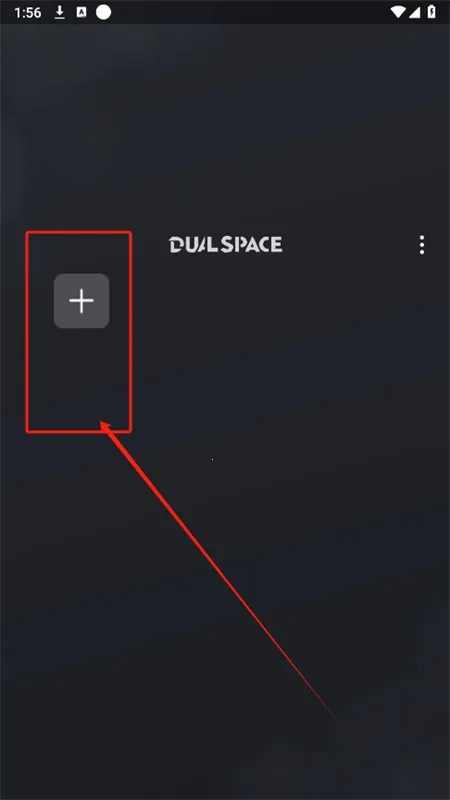This screenshot has height=800, width=450.
Task: Click the 'DUAL' half of the logo
Action: pyautogui.click(x=194, y=245)
